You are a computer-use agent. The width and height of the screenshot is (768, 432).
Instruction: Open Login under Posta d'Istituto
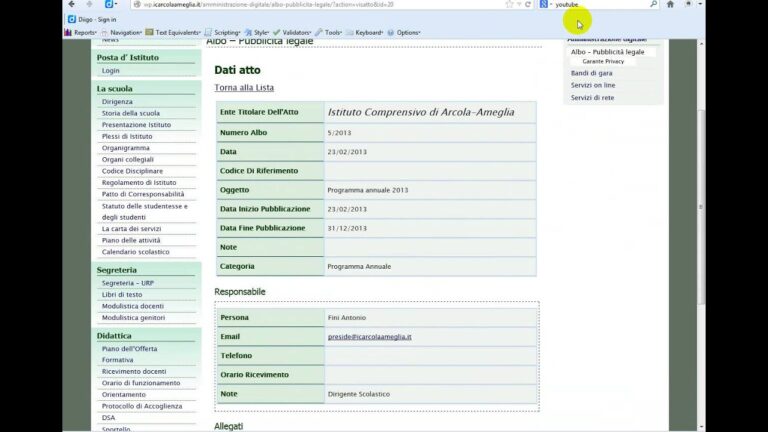(111, 71)
